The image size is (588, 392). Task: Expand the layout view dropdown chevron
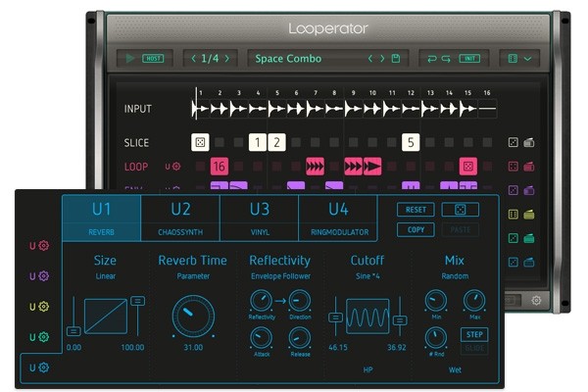click(x=527, y=59)
